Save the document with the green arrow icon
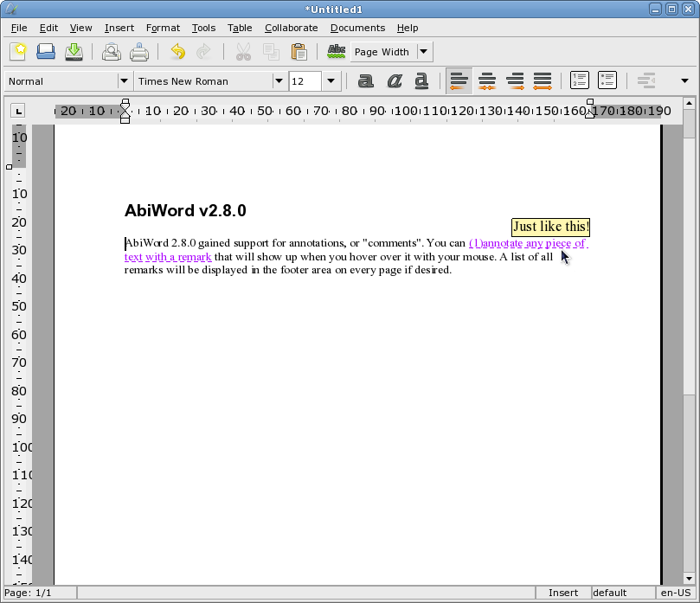This screenshot has height=603, width=700. 74,52
